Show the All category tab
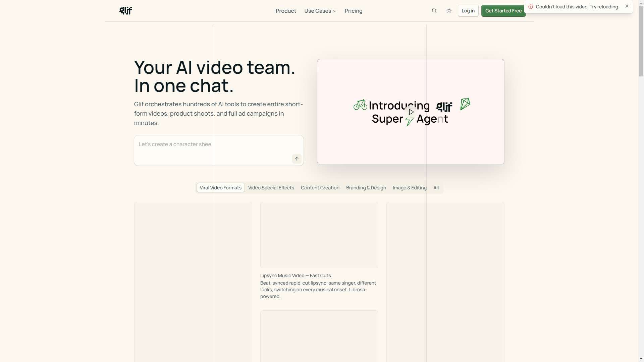Screen dimensions: 644x362 (x=436, y=188)
